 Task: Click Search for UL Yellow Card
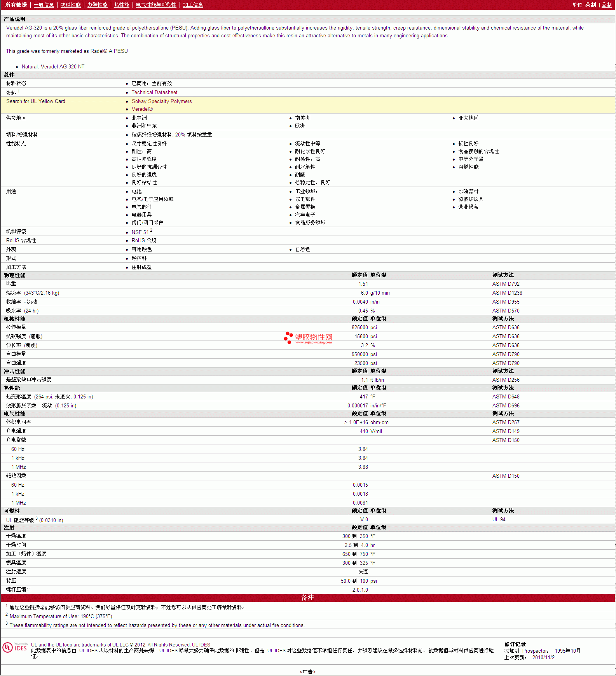[x=36, y=101]
